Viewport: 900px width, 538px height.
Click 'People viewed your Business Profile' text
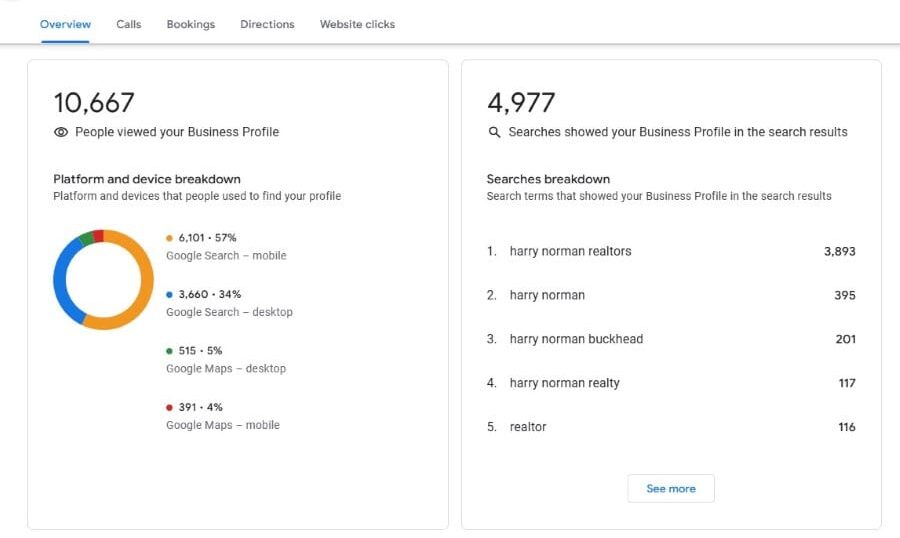pos(177,132)
